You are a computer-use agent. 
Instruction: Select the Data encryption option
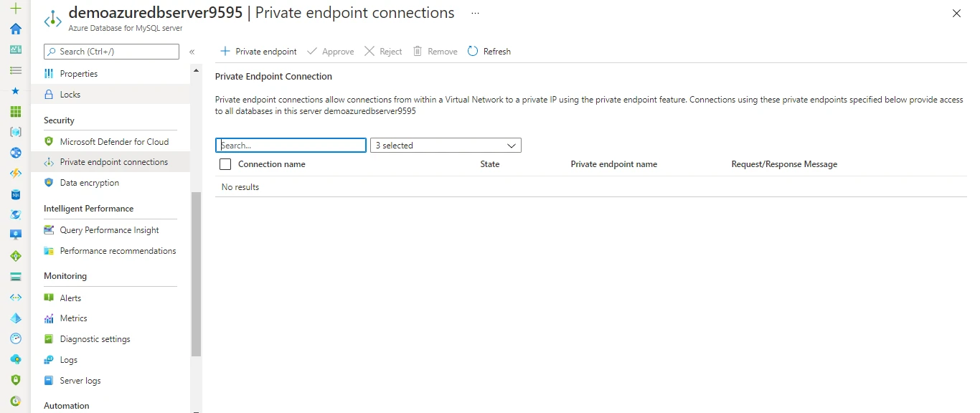(x=88, y=182)
